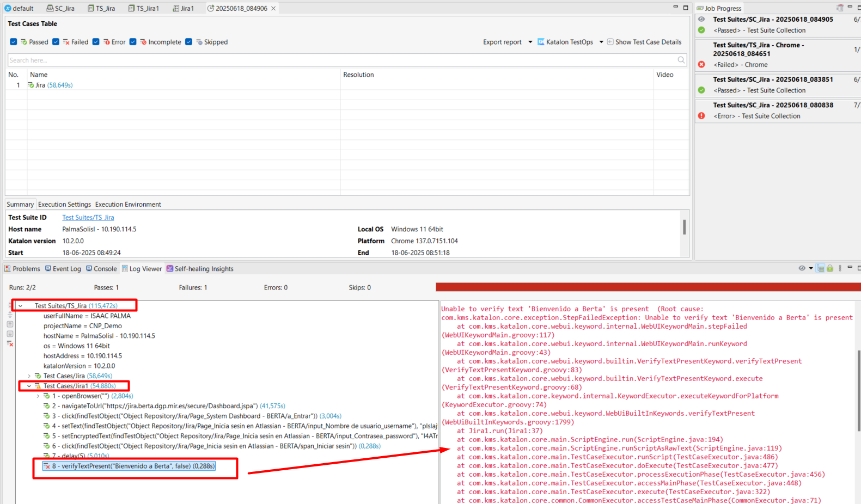Click the Export report button
Viewport: 861px width, 504px height.
coord(502,42)
